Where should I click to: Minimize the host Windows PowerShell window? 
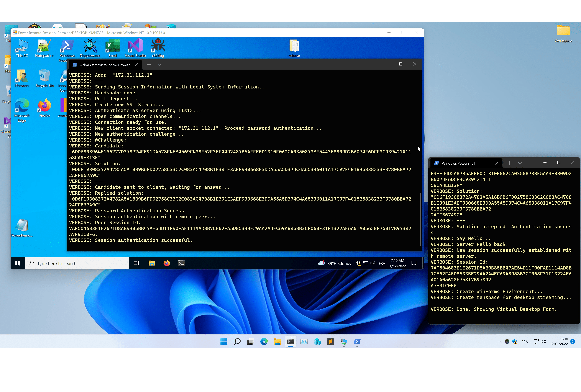[545, 163]
